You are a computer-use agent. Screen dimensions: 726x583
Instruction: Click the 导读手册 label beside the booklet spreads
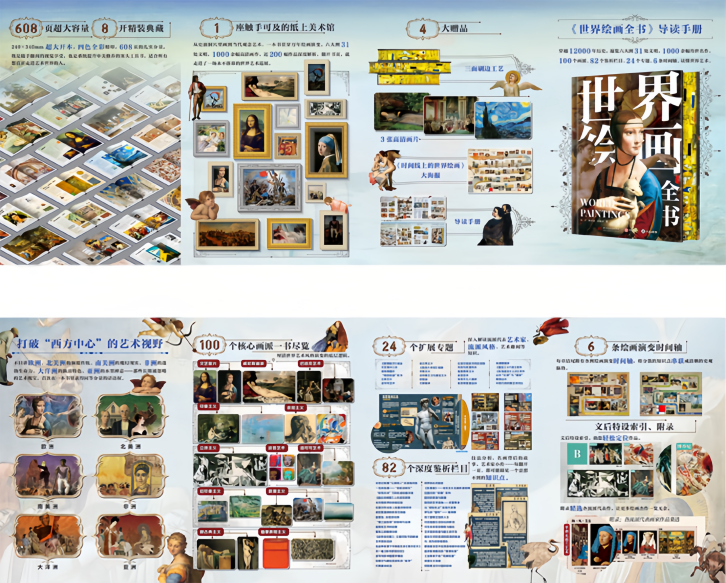467,221
